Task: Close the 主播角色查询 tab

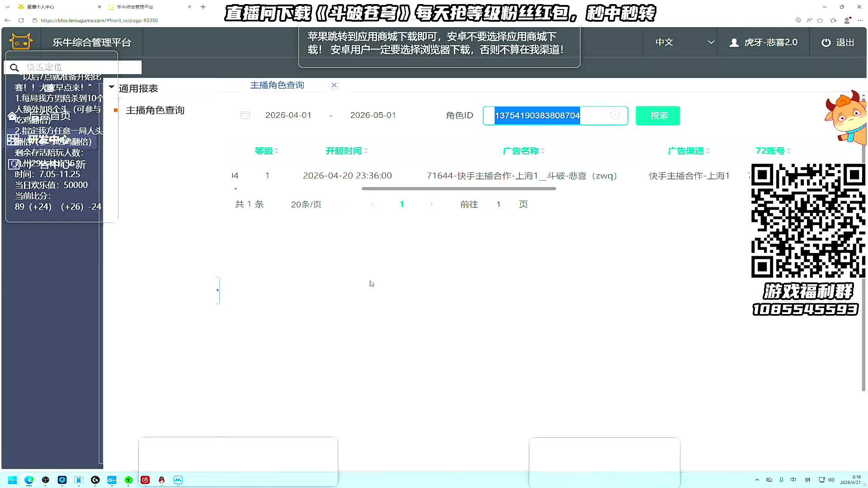Action: (334, 85)
